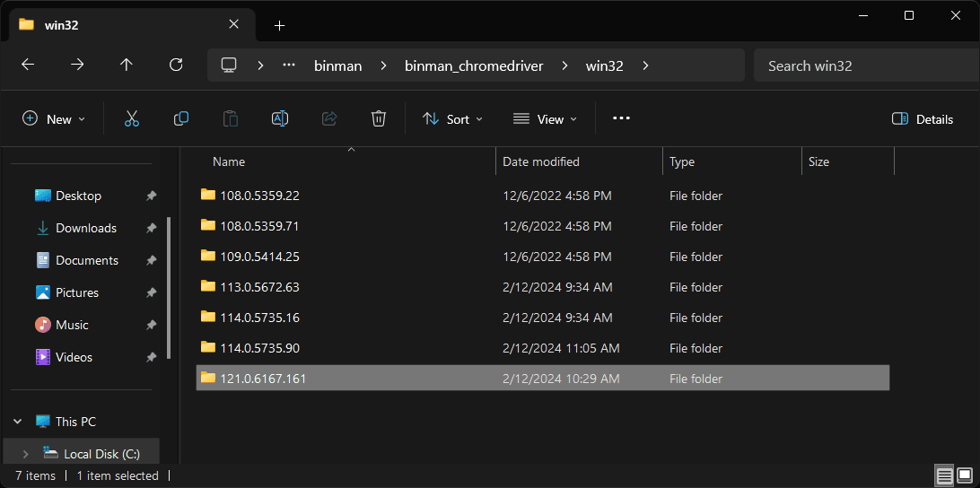
Task: Unpin Pictures pin icon
Action: click(x=151, y=292)
